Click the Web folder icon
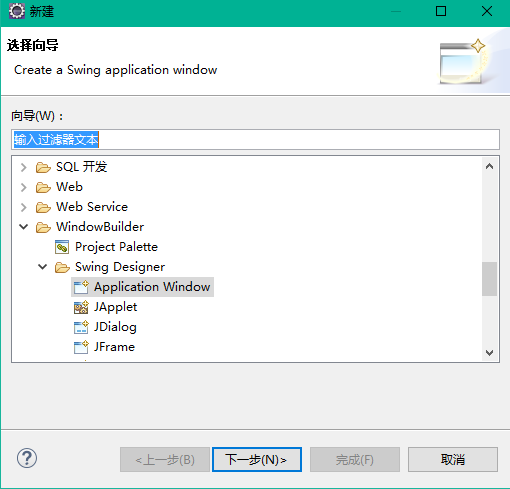510x489 pixels. click(x=43, y=187)
